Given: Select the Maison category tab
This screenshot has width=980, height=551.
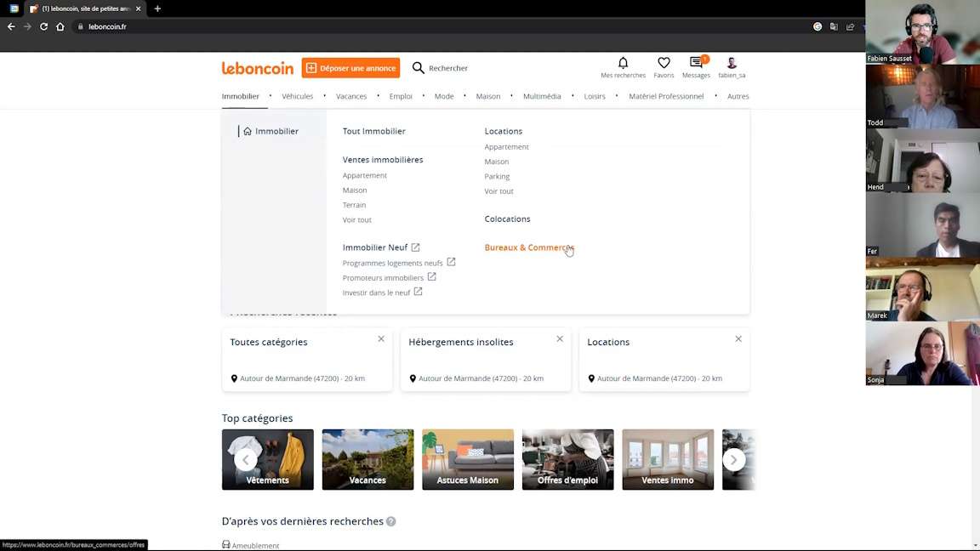Looking at the screenshot, I should (488, 96).
